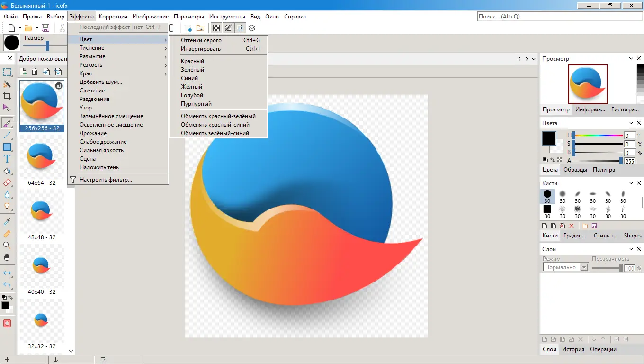The width and height of the screenshot is (644, 364).
Task: Toggle the crossed-circle toolbar button
Action: pos(228,28)
